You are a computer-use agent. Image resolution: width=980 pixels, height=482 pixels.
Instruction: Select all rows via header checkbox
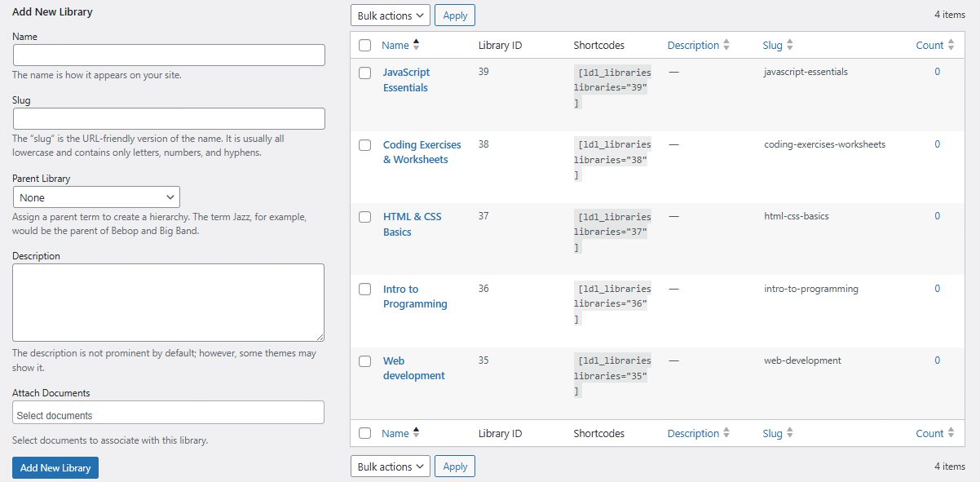pos(365,46)
